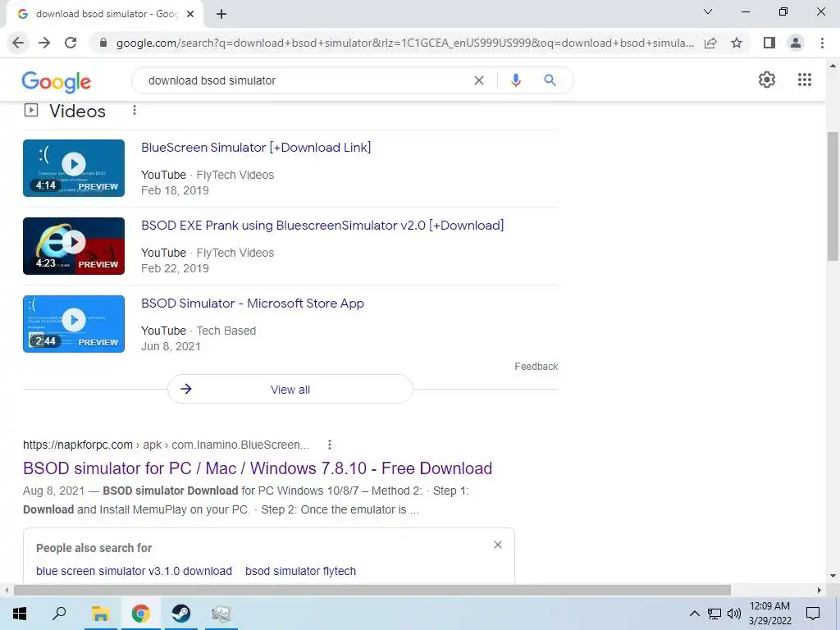Open napkforpc result options menu
This screenshot has height=630, width=840.
tap(330, 445)
